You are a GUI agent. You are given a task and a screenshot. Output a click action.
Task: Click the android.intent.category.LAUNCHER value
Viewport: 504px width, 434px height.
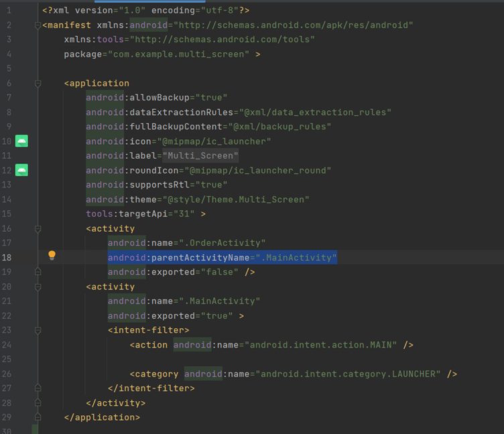(x=348, y=374)
